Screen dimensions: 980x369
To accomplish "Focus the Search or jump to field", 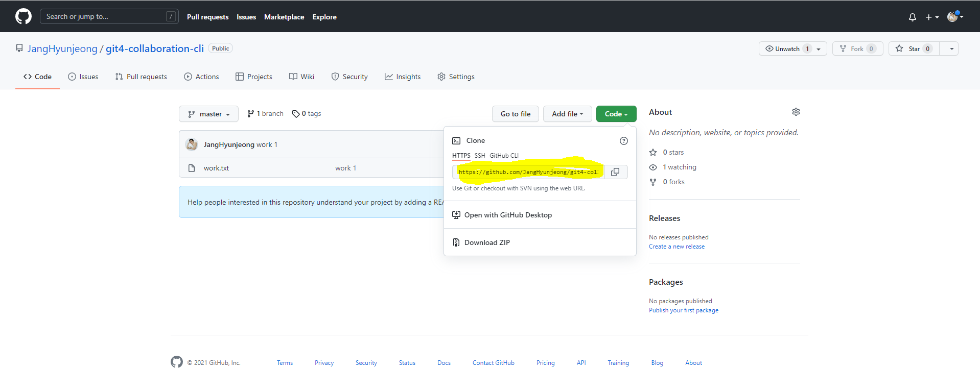I will click(109, 16).
